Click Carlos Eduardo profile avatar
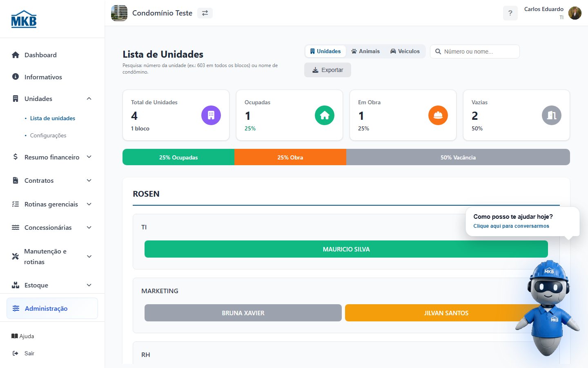The height and width of the screenshot is (368, 588). tap(575, 13)
